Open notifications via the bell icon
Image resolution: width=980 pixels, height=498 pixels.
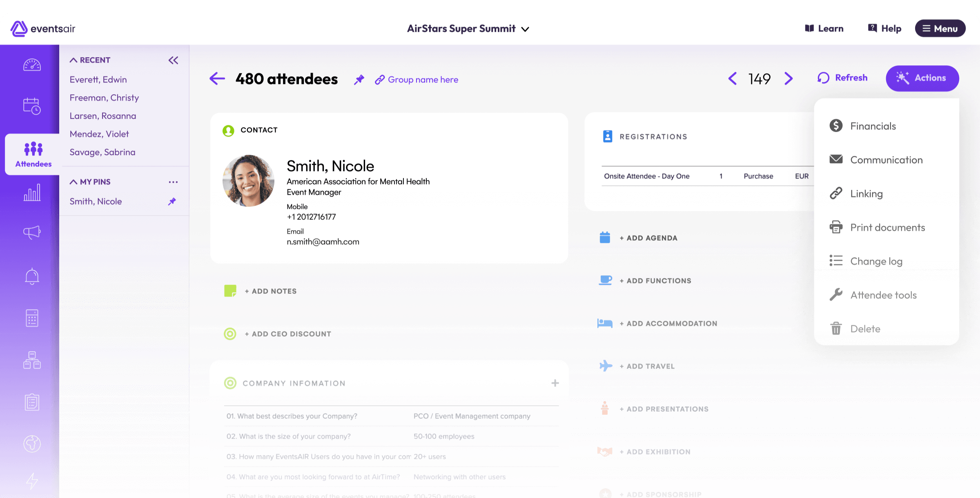coord(32,276)
